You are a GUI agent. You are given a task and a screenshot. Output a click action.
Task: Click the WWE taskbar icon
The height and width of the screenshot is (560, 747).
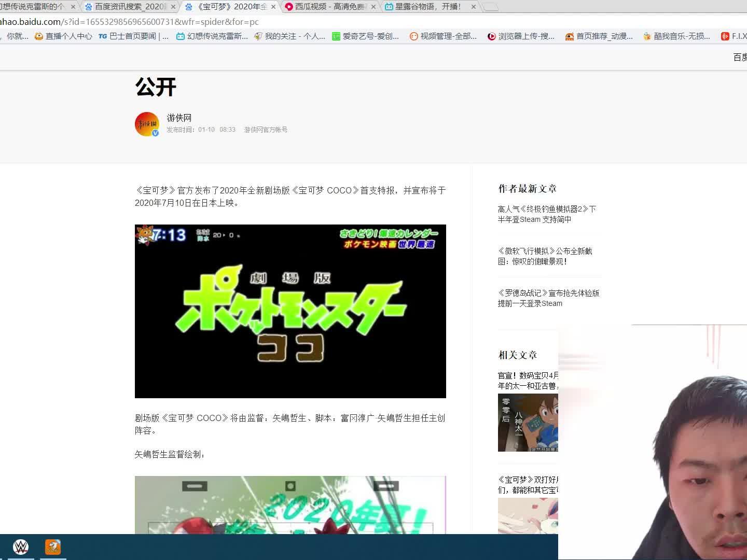[x=21, y=547]
